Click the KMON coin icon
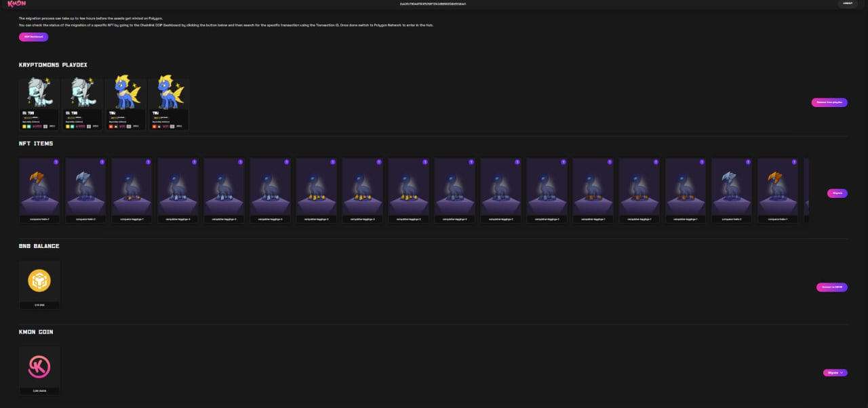This screenshot has height=408, width=868. click(x=39, y=367)
